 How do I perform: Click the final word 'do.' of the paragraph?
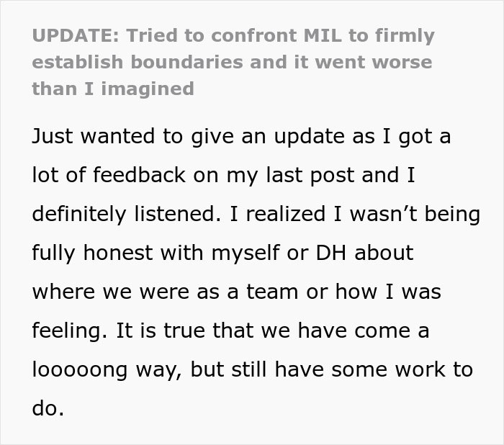(48, 409)
